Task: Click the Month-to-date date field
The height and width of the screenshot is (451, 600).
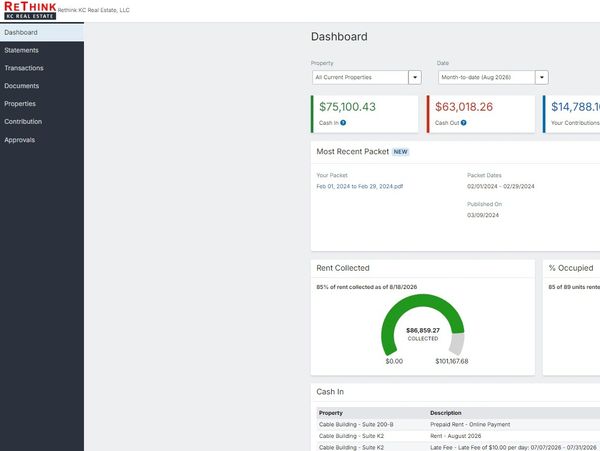Action: tap(486, 77)
